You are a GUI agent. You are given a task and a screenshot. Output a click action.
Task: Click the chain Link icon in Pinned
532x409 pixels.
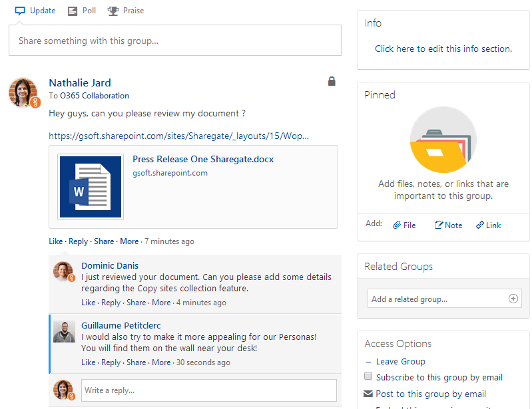pos(480,225)
